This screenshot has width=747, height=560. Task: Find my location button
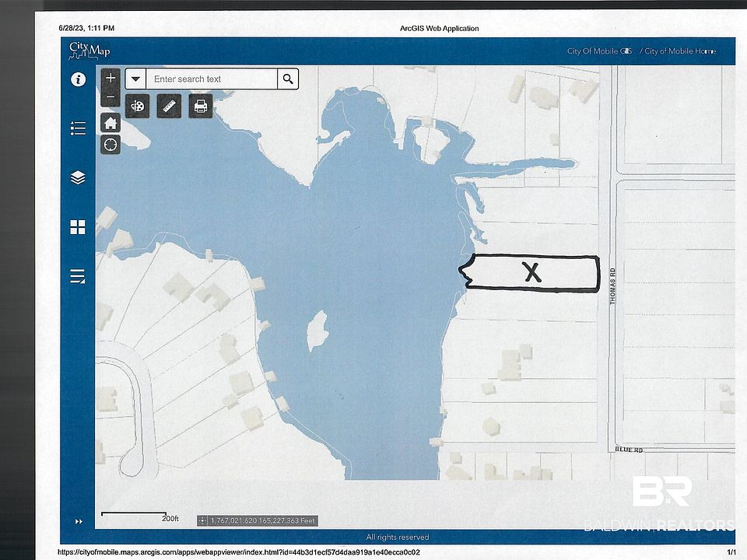pos(110,145)
